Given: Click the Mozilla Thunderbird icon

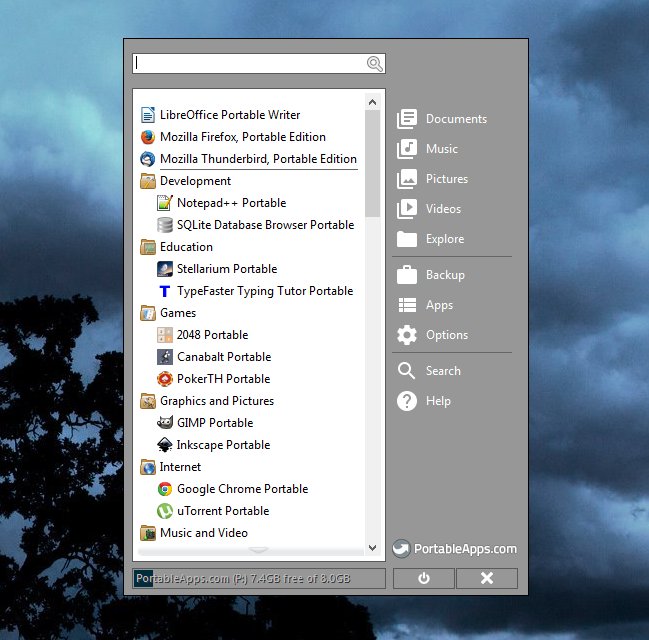Looking at the screenshot, I should point(148,159).
